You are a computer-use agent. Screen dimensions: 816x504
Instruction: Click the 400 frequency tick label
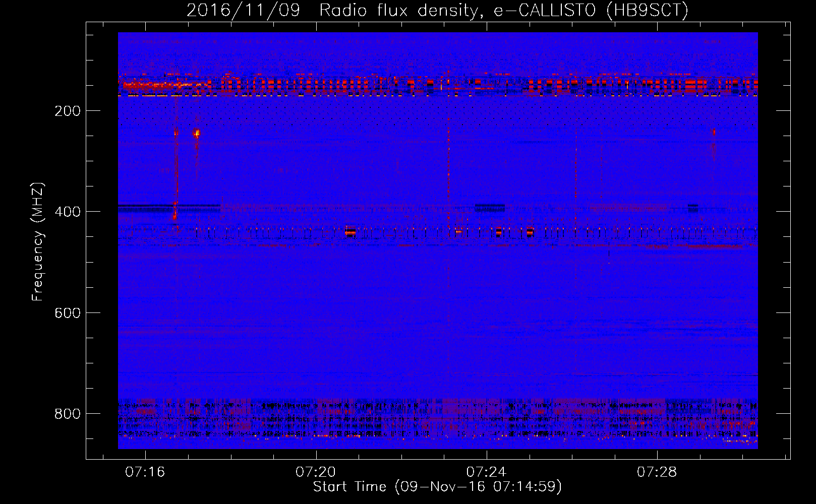(x=68, y=212)
